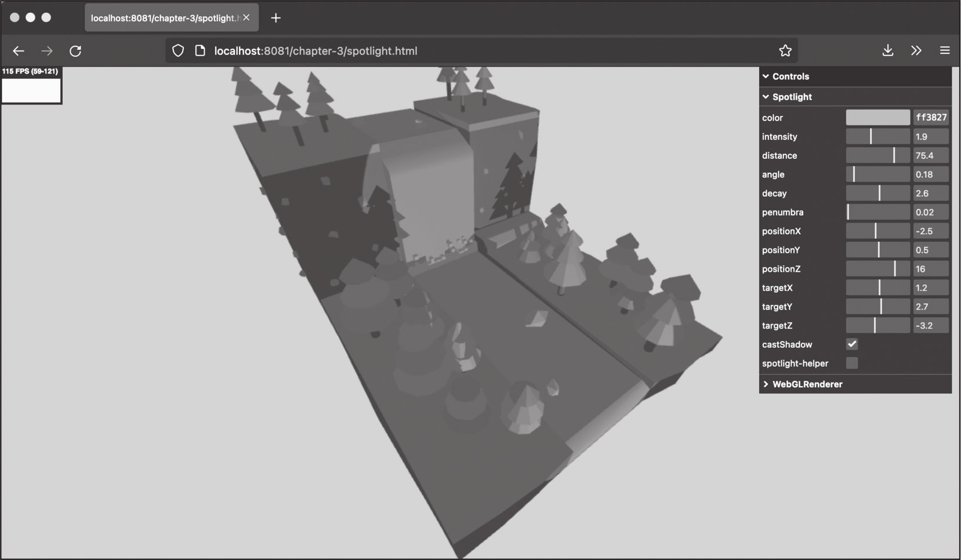This screenshot has width=961, height=560.
Task: Open the browser hamburger menu
Action: (x=945, y=51)
